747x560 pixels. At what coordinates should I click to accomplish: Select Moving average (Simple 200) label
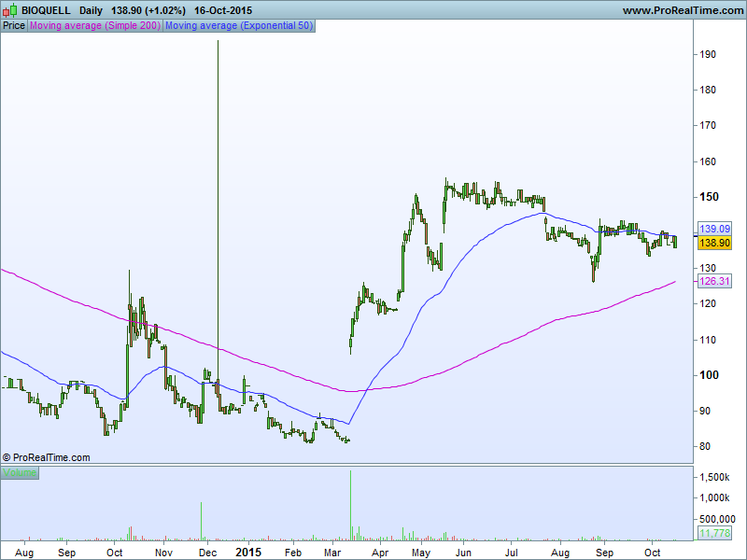click(x=95, y=26)
